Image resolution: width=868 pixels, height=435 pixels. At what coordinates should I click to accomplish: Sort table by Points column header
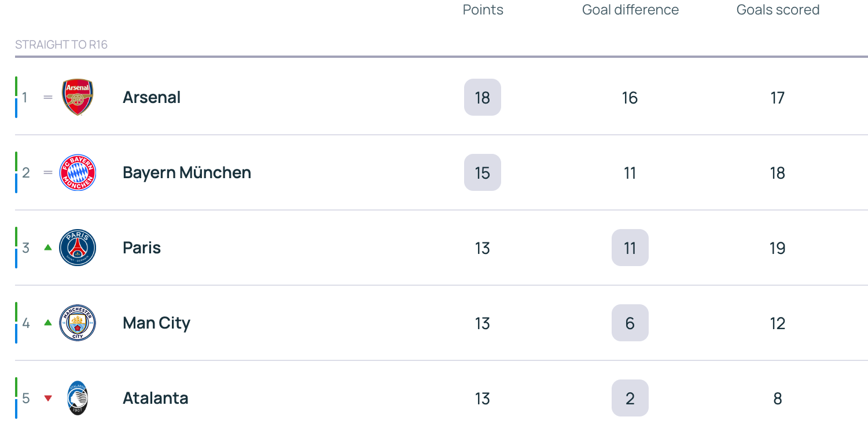tap(483, 10)
